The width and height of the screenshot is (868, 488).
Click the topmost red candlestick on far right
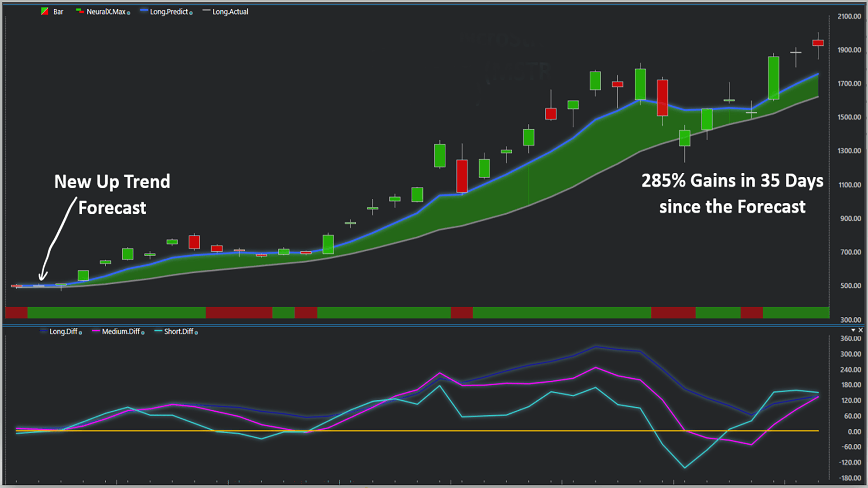coord(818,43)
